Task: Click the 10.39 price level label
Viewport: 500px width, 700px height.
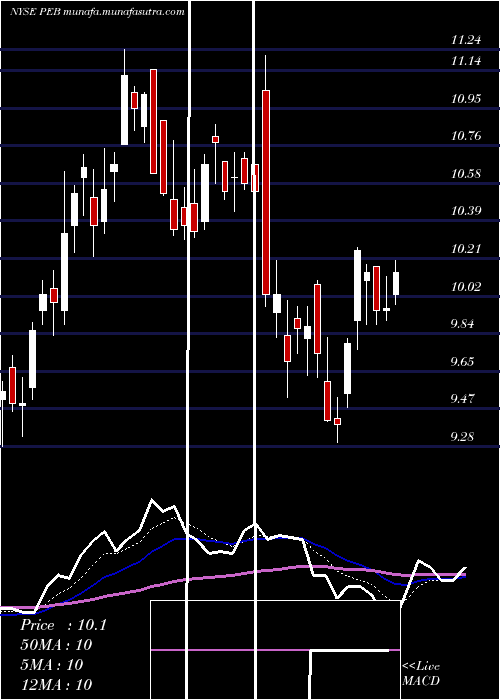Action: click(466, 211)
